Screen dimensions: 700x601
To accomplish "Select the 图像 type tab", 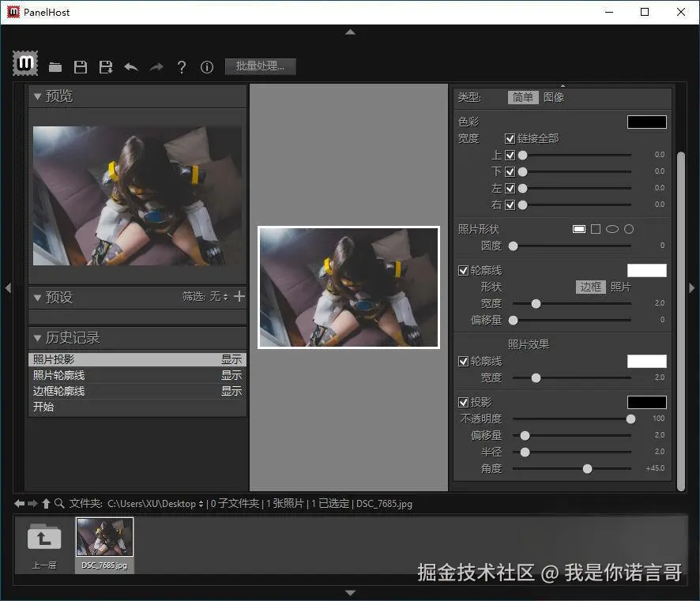I will click(554, 97).
